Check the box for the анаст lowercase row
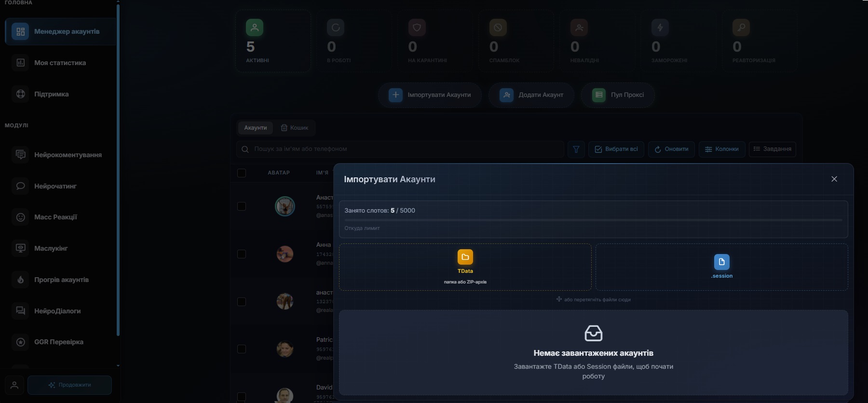 click(x=242, y=302)
